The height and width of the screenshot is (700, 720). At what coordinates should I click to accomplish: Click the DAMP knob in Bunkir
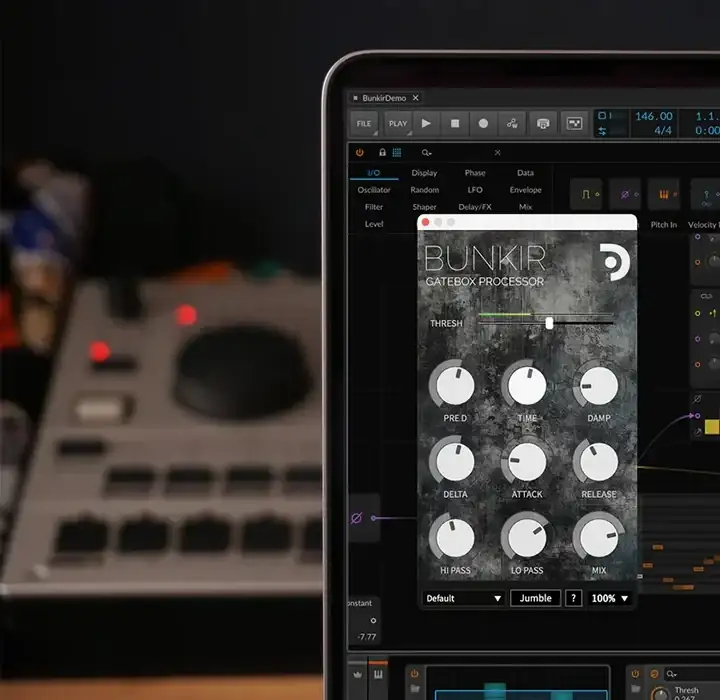(x=599, y=385)
